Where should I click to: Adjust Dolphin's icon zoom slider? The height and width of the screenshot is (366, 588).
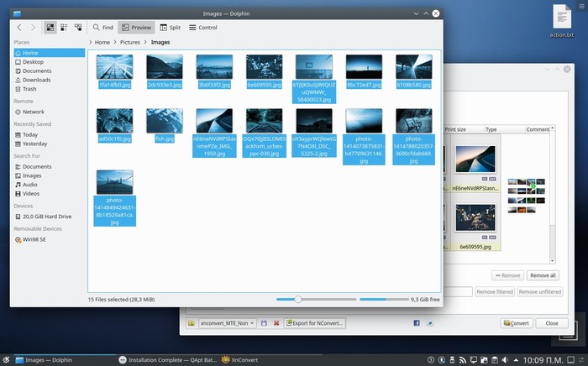pyautogui.click(x=297, y=300)
